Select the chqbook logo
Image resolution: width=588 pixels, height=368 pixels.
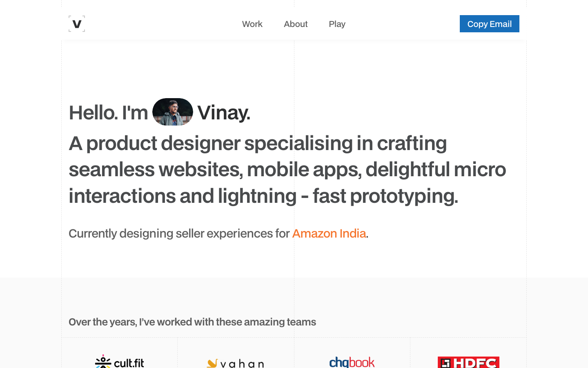pos(352,362)
